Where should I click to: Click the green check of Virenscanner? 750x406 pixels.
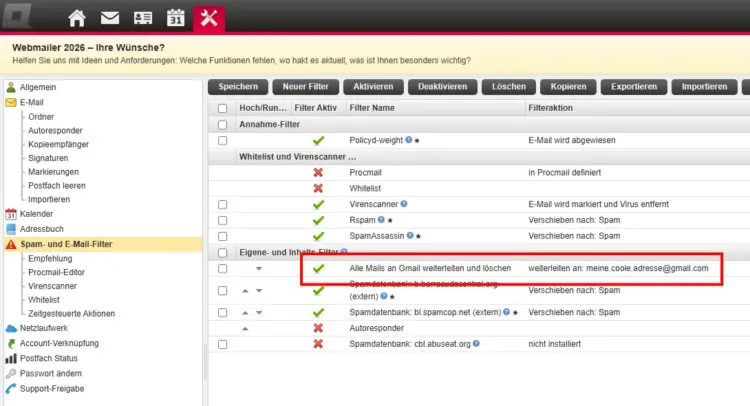point(318,205)
